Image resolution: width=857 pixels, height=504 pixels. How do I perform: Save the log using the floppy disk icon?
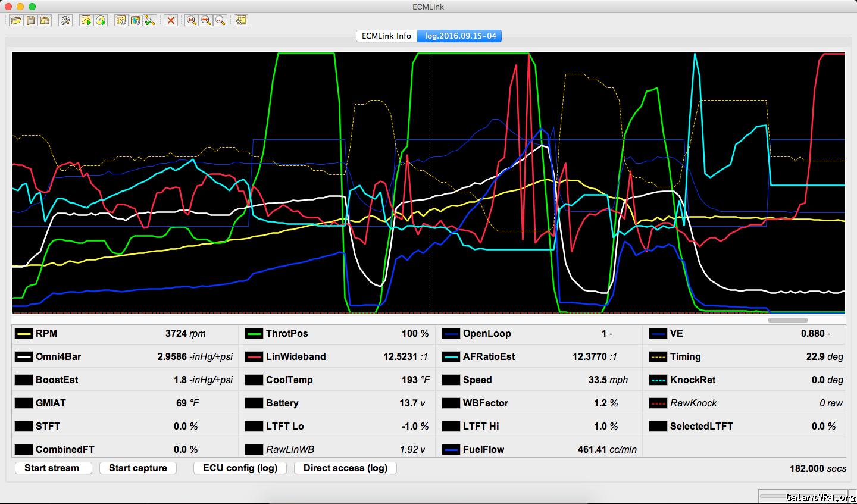pos(30,20)
